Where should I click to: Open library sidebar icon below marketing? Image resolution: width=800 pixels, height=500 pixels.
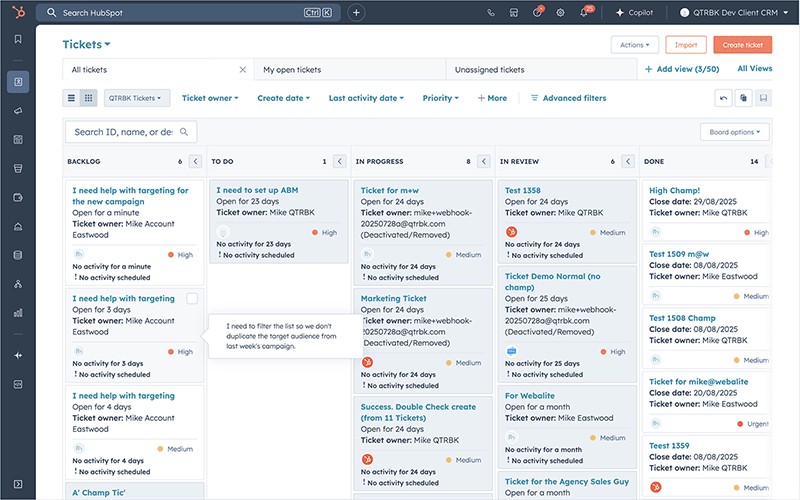[18, 139]
